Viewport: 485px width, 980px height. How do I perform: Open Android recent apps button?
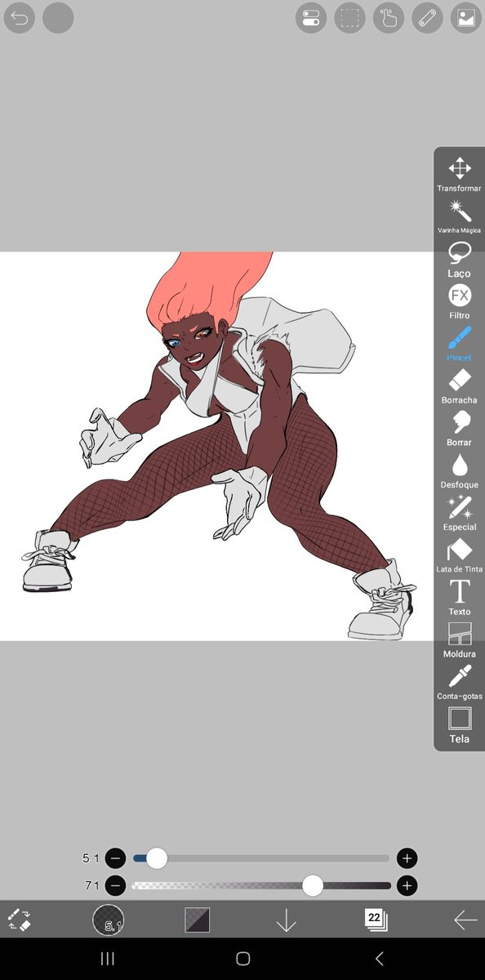point(107,959)
